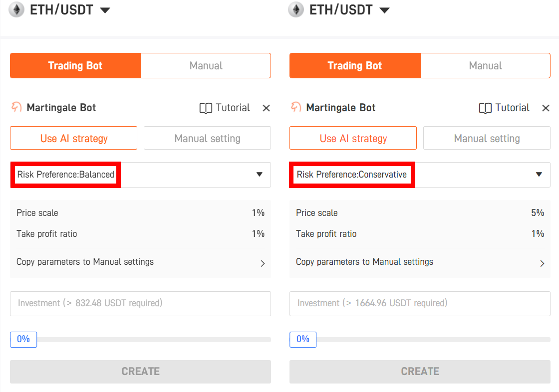The image size is (559, 392).
Task: Open the Risk Preference:Balanced dropdown
Action: point(140,175)
